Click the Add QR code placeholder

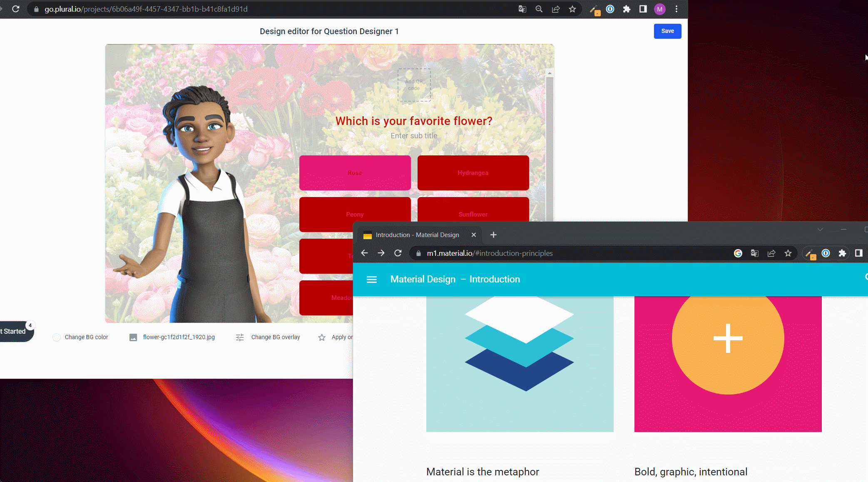tap(414, 85)
